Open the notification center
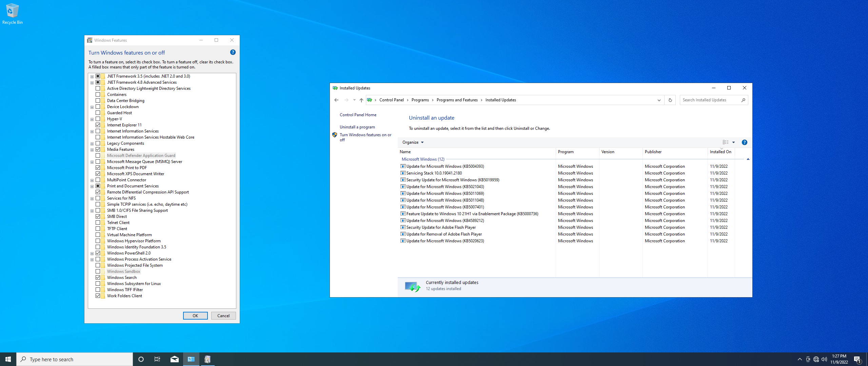The height and width of the screenshot is (366, 868). 857,359
